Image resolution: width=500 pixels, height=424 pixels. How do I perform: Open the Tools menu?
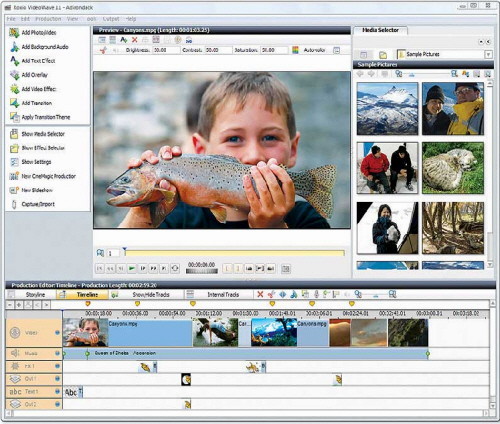91,19
